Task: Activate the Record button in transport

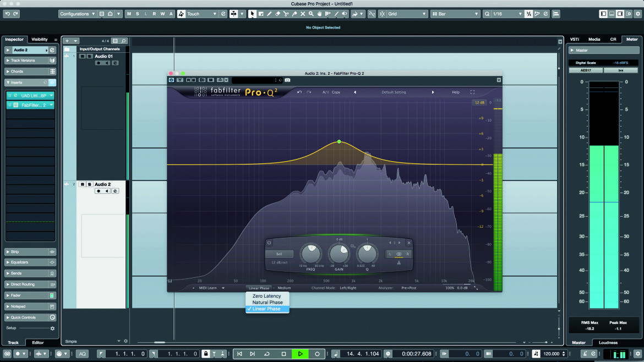Action: [317, 353]
